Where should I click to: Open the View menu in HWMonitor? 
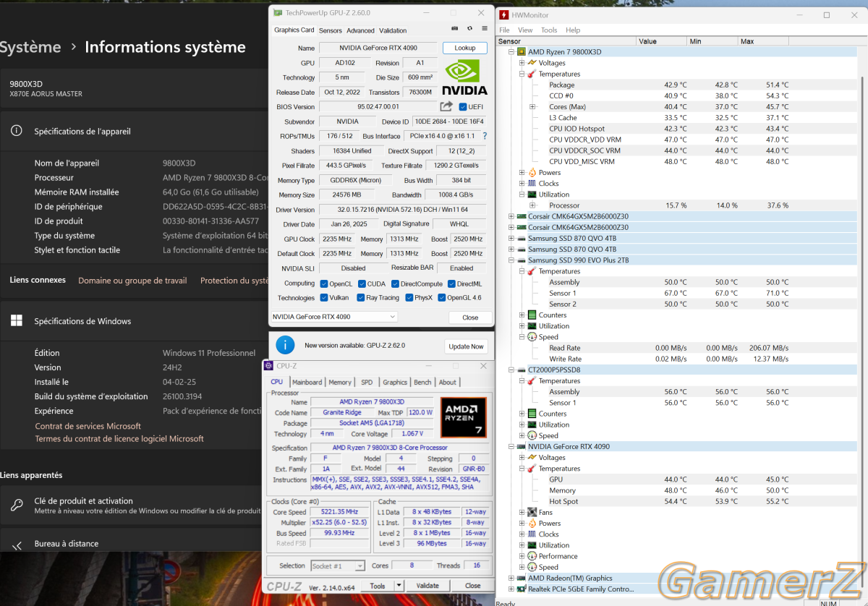tap(525, 30)
